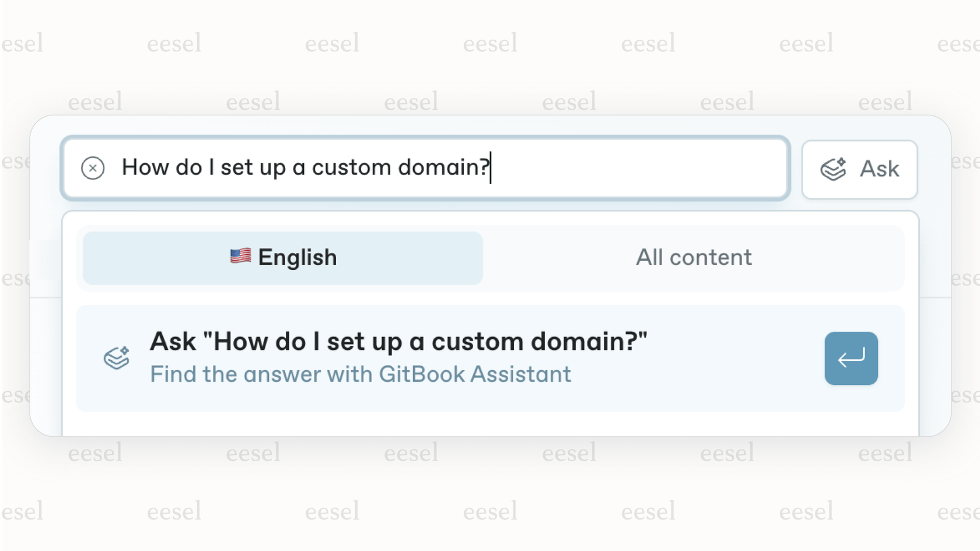Select the GitBook Assistant layers icon beside 'Ask'

832,169
